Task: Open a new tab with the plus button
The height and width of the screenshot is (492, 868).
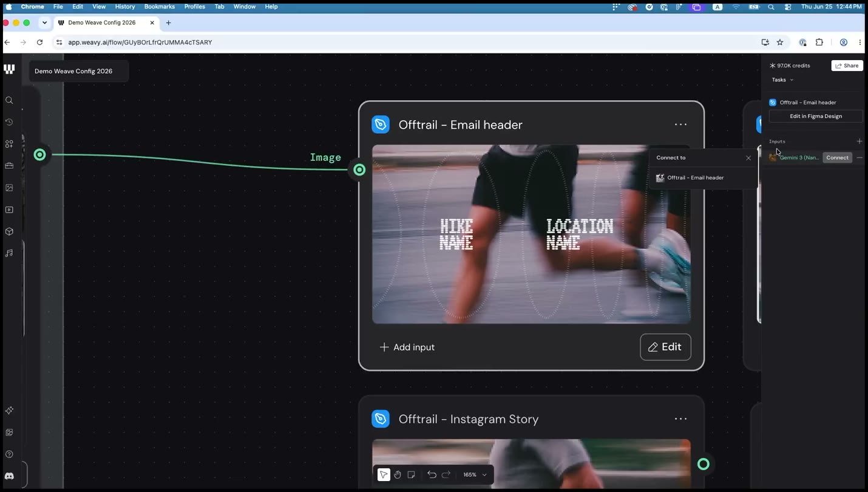Action: coord(168,22)
